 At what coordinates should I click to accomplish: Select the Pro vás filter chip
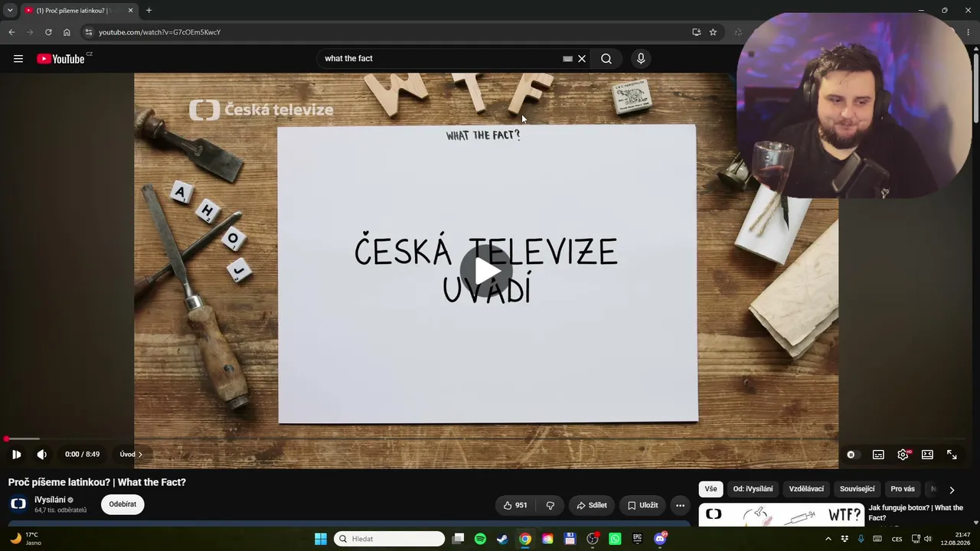pos(903,489)
